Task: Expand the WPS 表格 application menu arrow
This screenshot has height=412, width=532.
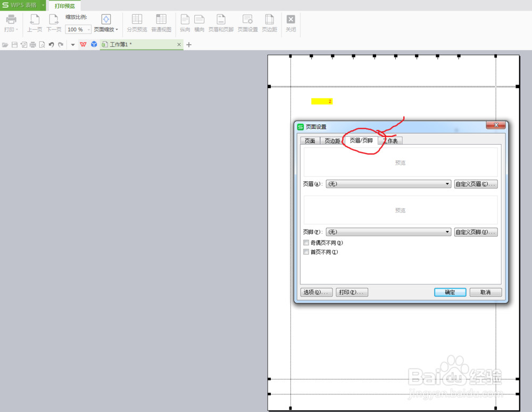Action: [x=43, y=5]
